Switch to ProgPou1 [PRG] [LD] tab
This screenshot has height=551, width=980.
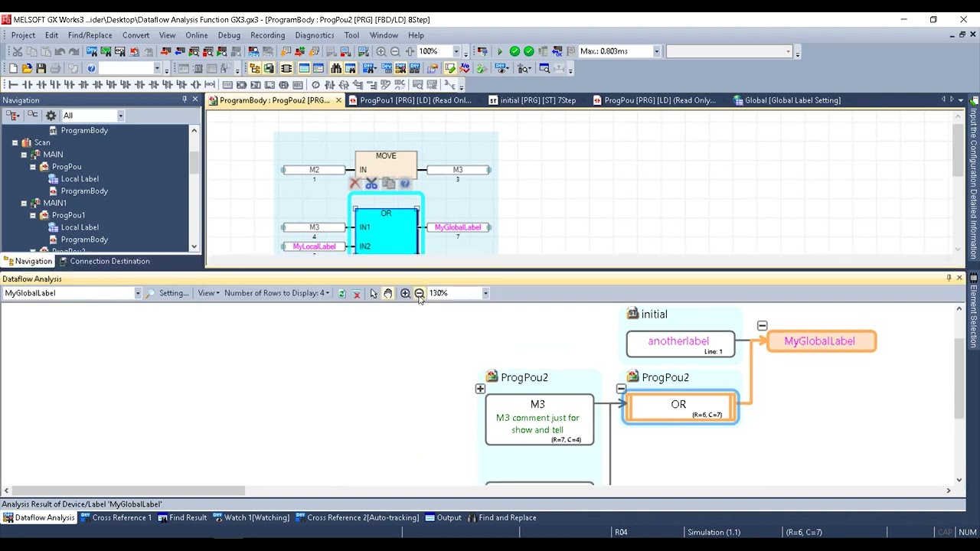410,100
